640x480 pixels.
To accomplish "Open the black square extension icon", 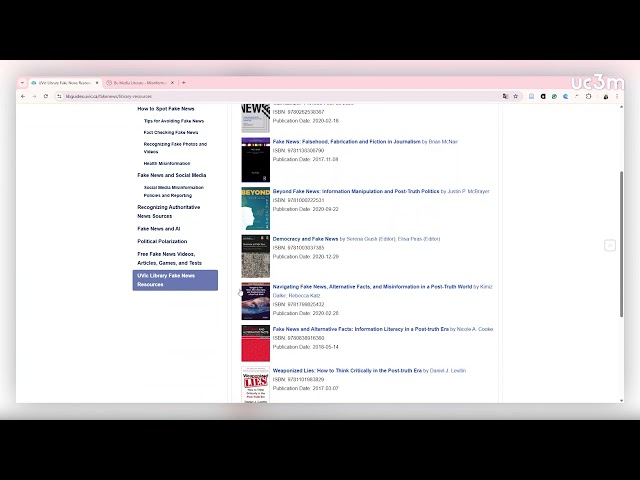I will (x=543, y=96).
